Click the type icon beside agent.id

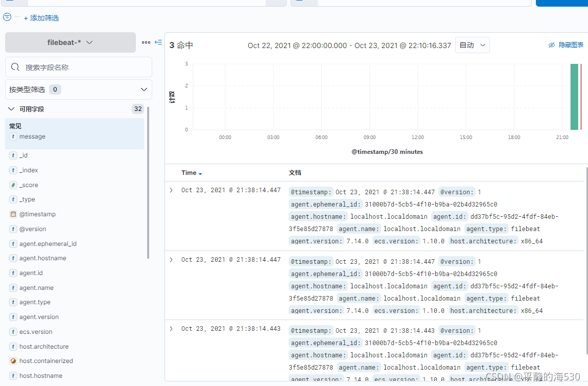click(x=13, y=273)
